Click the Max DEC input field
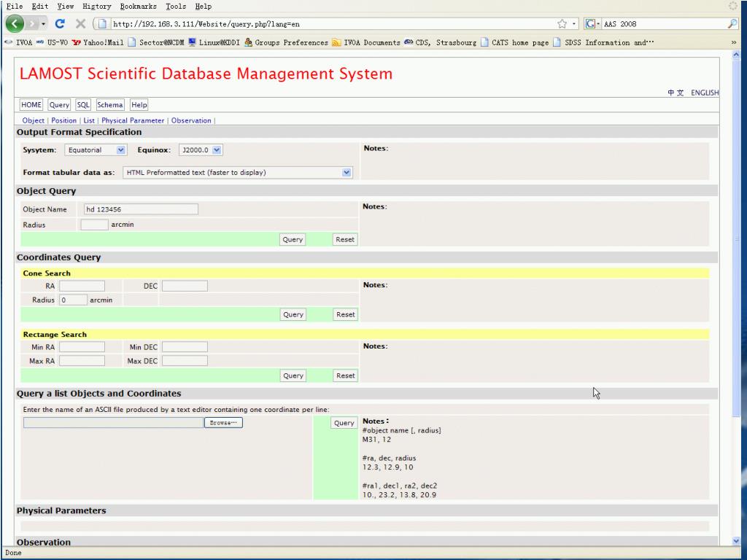747x560 pixels. pyautogui.click(x=185, y=360)
